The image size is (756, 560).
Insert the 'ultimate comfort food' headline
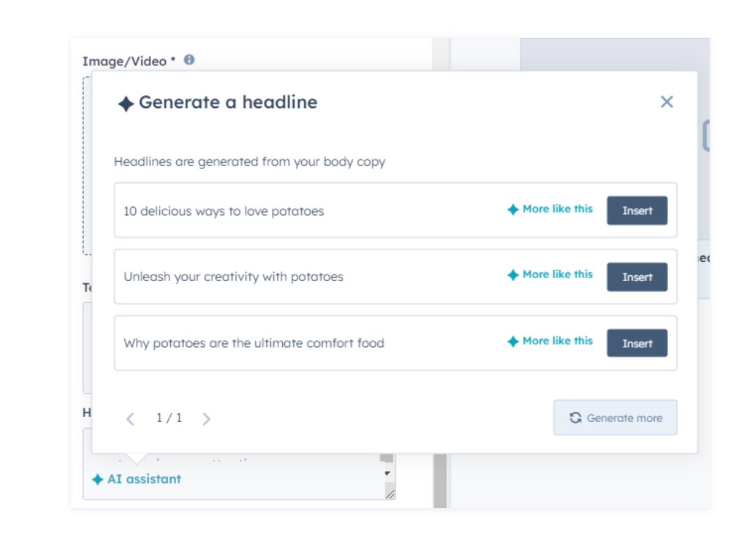637,343
